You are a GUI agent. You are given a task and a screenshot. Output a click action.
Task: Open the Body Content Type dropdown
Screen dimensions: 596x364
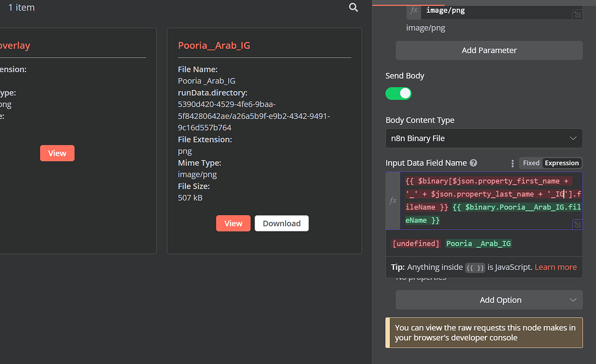tap(484, 138)
